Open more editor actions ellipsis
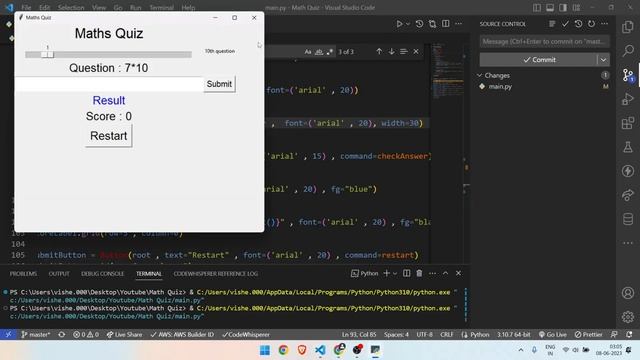Viewport: 640px width, 360px height. click(x=458, y=24)
